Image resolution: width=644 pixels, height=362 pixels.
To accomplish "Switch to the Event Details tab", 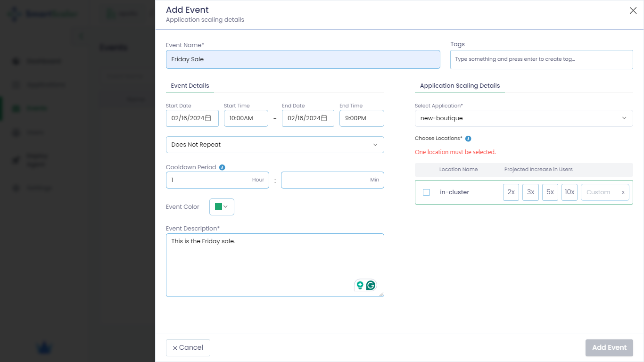I will pyautogui.click(x=190, y=86).
